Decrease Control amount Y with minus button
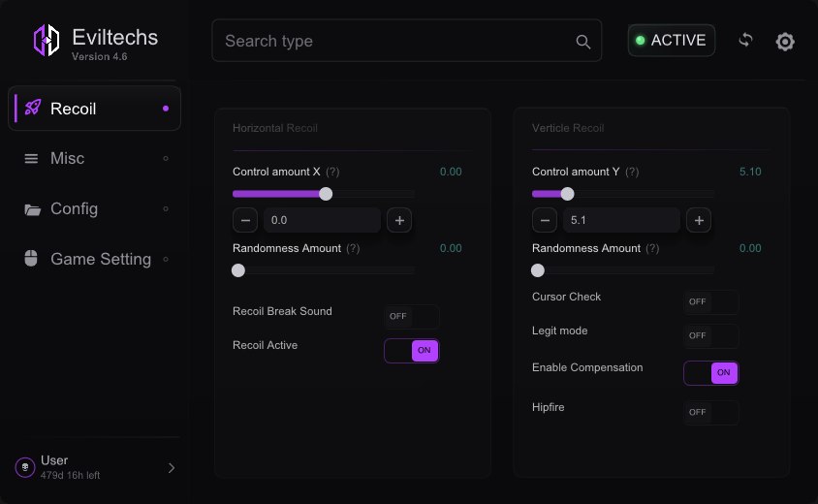Image resolution: width=818 pixels, height=504 pixels. [x=545, y=220]
